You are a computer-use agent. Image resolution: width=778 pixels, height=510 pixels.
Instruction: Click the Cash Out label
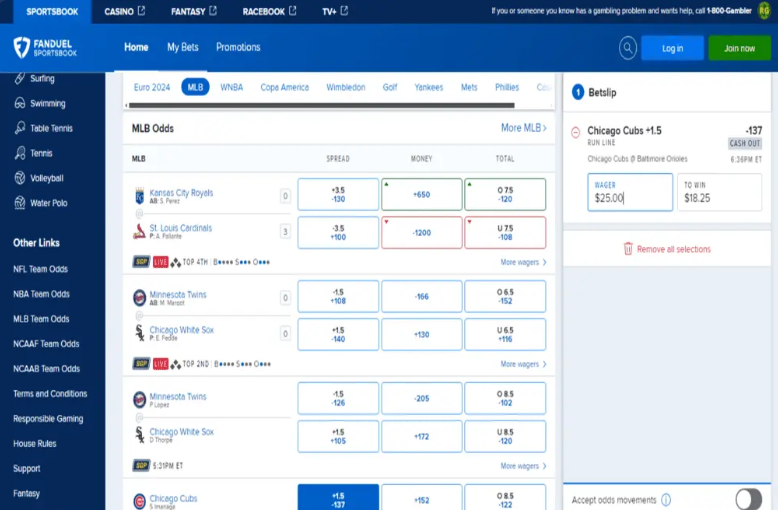click(x=745, y=143)
